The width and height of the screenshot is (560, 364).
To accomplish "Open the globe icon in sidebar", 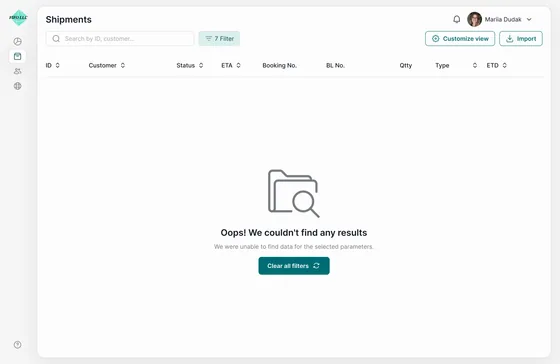I will tap(18, 86).
